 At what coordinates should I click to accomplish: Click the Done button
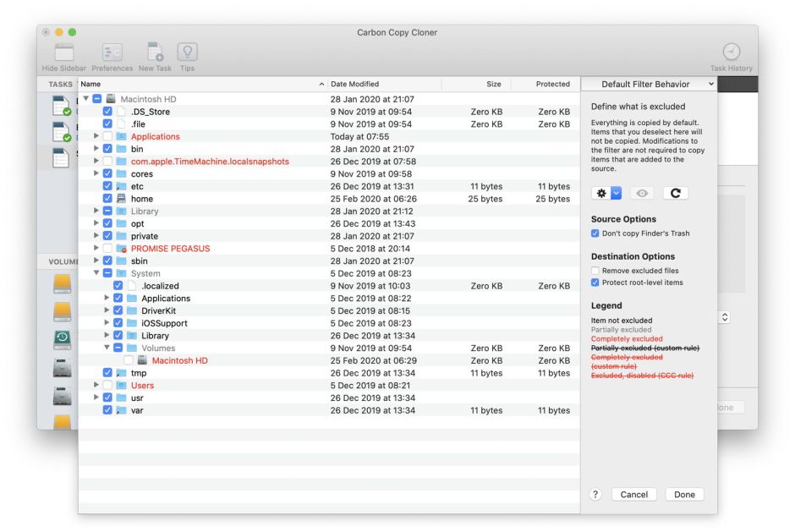(x=684, y=495)
